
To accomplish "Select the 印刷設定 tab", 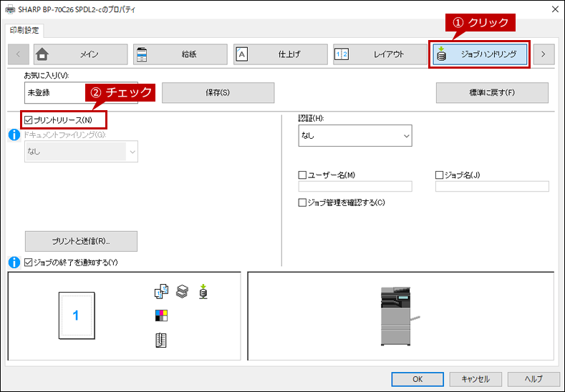I will tap(24, 30).
